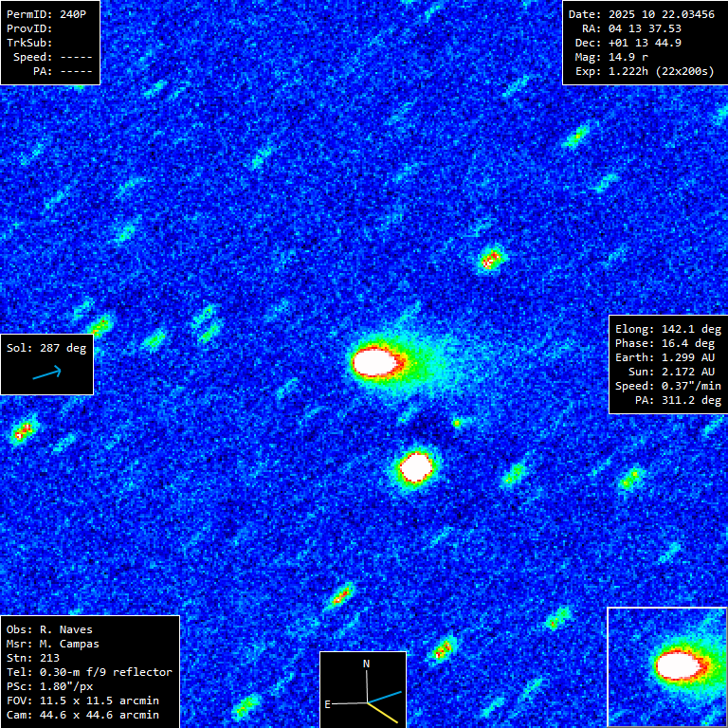Click the bright white star below the comet
The width and height of the screenshot is (728, 728).
coord(415,465)
